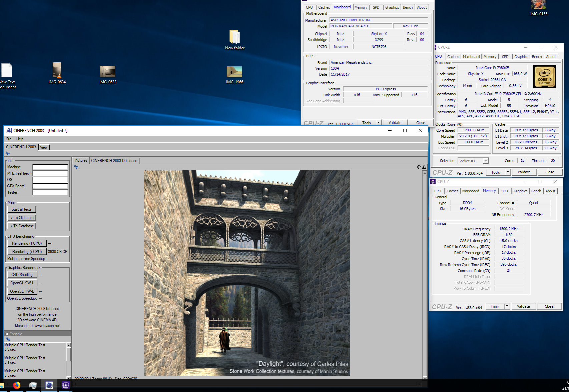Screen dimensions: 569x392
Task: Click the 8630 CB-CPU score text
Action: click(58, 252)
